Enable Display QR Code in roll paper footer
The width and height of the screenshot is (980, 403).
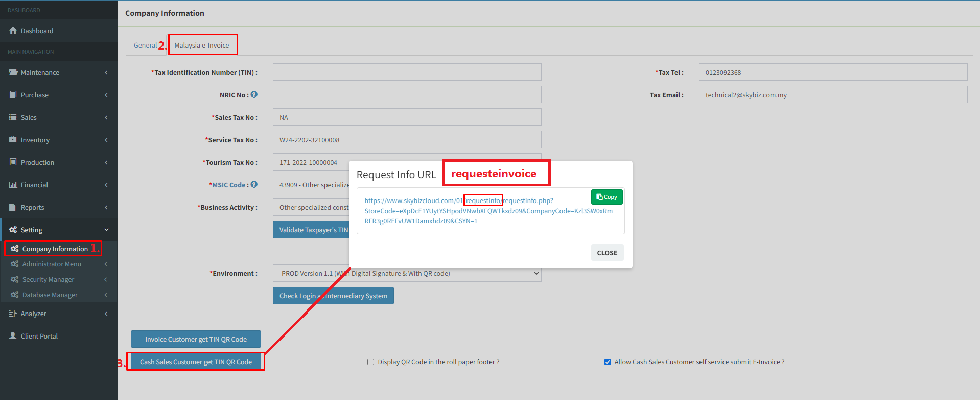click(x=371, y=362)
